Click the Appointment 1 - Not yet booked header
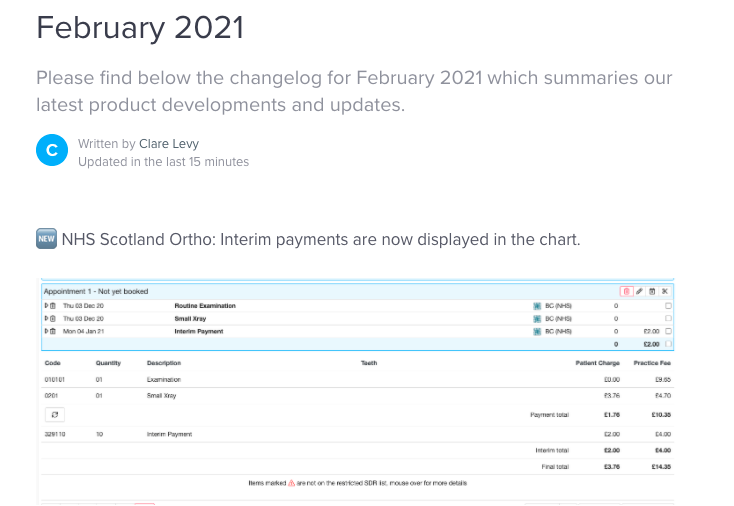 (96, 291)
